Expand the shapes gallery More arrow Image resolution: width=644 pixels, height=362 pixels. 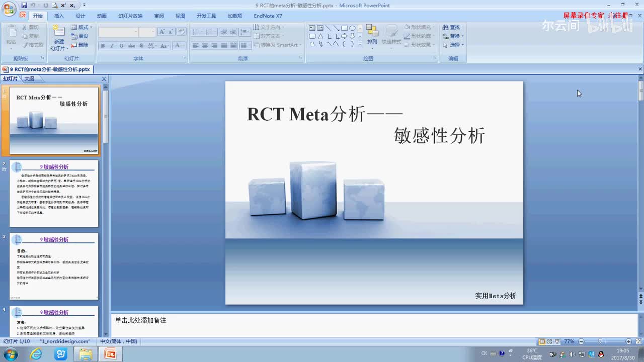pos(360,44)
